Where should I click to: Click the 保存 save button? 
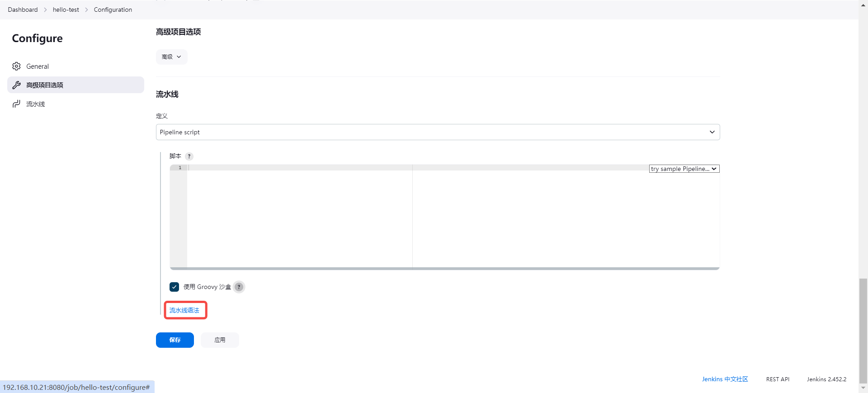tap(175, 340)
